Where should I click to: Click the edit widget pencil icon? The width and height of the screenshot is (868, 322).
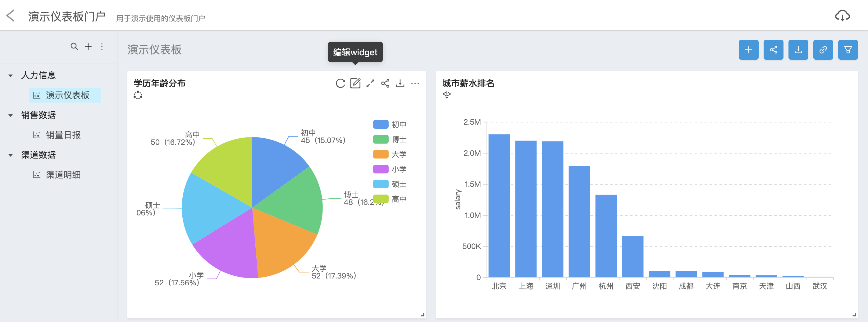coord(355,83)
